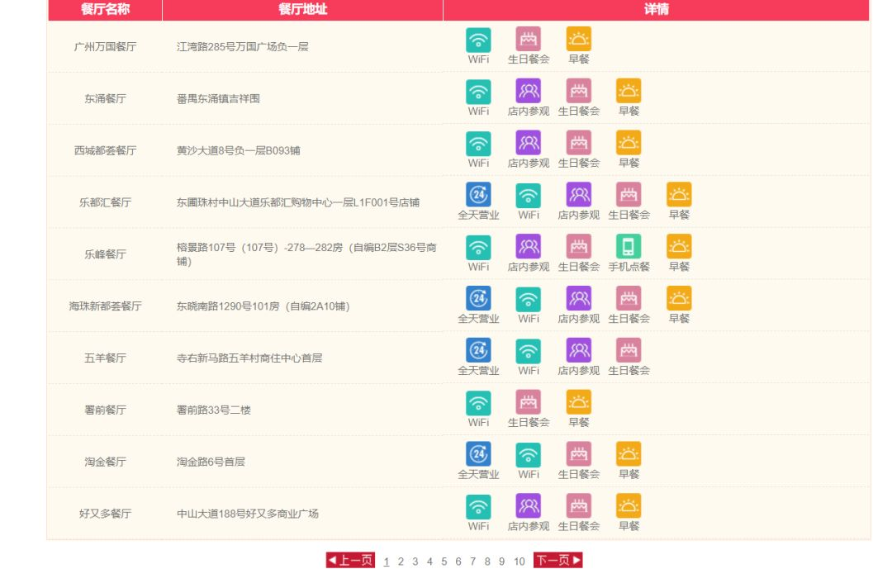Screen dimensions: 892x588
Task: Go to next page with 下一页
Action: tap(557, 560)
